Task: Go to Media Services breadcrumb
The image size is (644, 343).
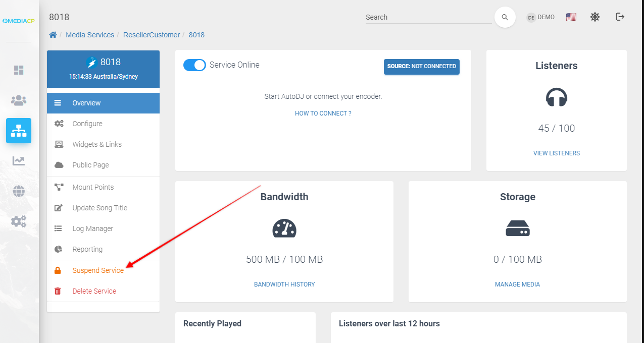Action: point(90,35)
